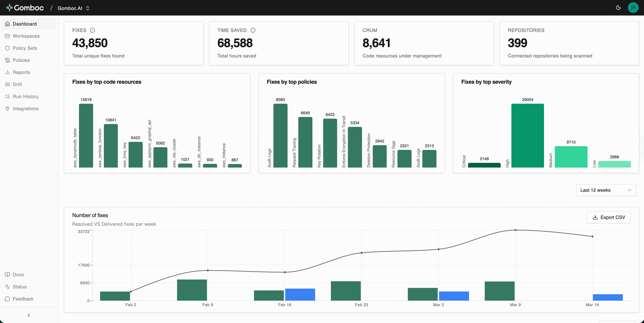Image resolution: width=644 pixels, height=323 pixels.
Task: Open Status page via pulse icon
Action: (8, 287)
